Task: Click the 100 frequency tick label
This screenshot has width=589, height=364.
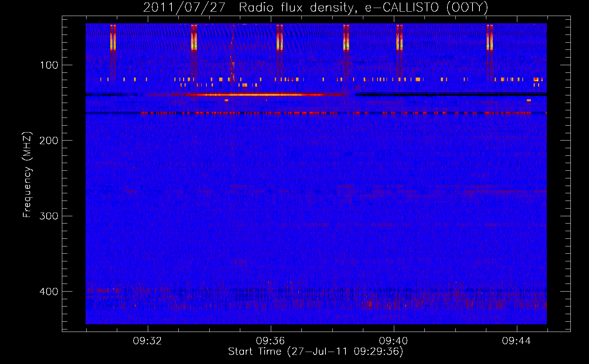Action: 49,65
